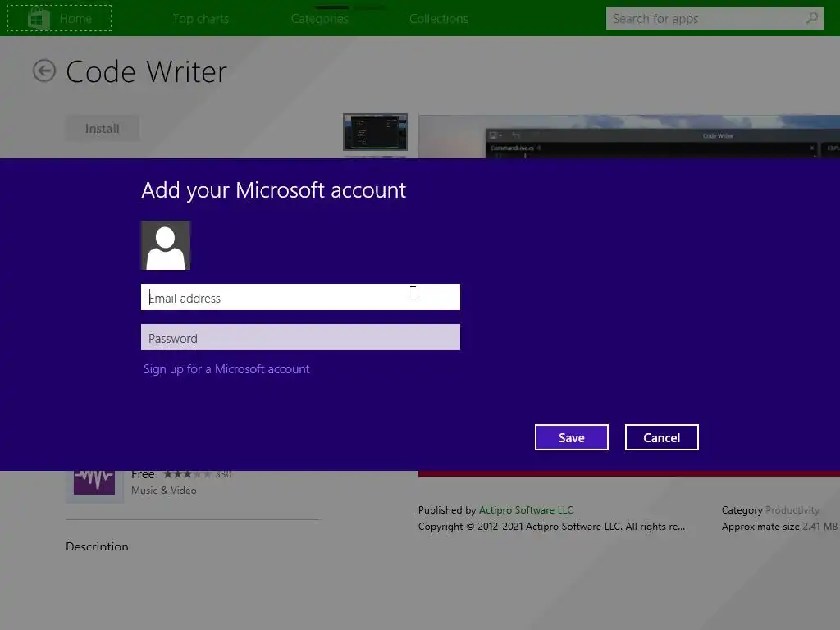This screenshot has width=840, height=630.
Task: Click the Copyright 2012-2021 Actipro Software text
Action: pos(551,527)
